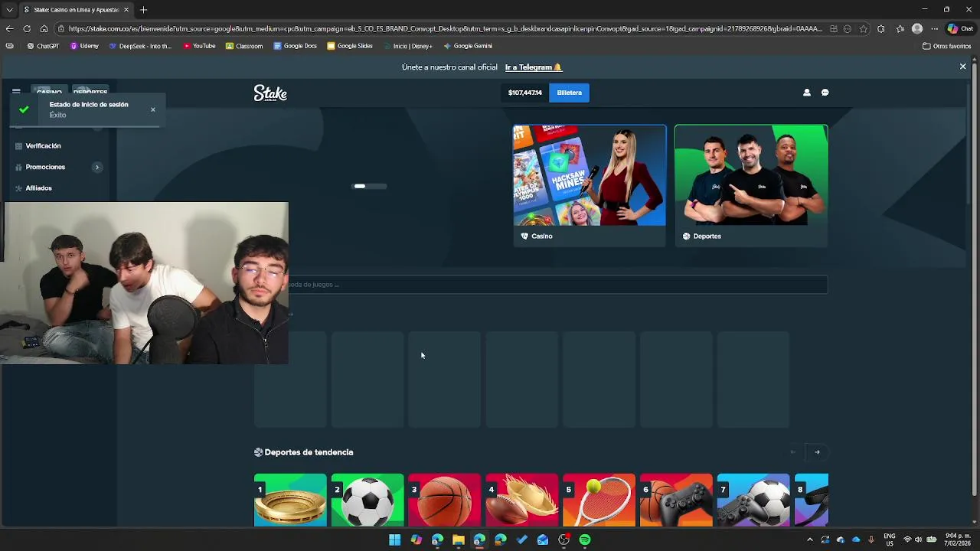Open the eSports controller soccer tile 7
Image resolution: width=980 pixels, height=551 pixels.
tap(753, 500)
